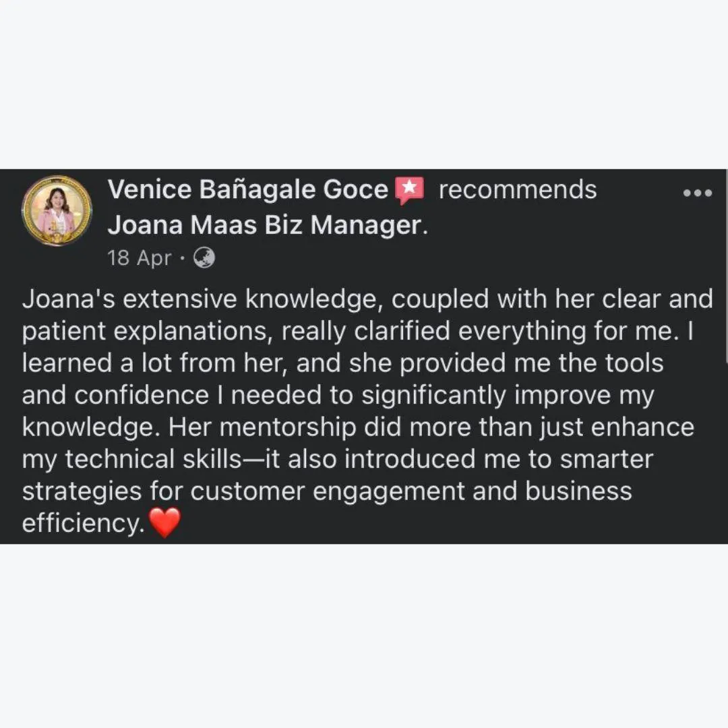Click the line starting "patient explanations"
Viewport: 728px width, 728px height.
(x=357, y=332)
